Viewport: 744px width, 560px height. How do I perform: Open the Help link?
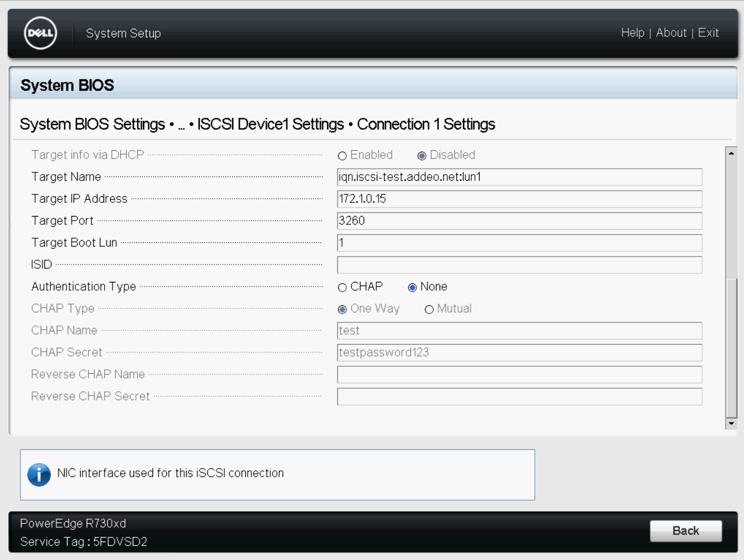pyautogui.click(x=633, y=33)
